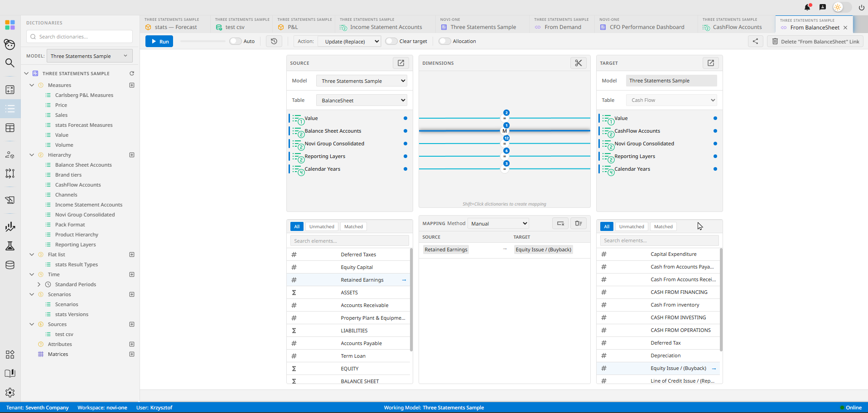Image resolution: width=868 pixels, height=413 pixels.
Task: Open the table grid icon in sidebar
Action: tap(10, 128)
